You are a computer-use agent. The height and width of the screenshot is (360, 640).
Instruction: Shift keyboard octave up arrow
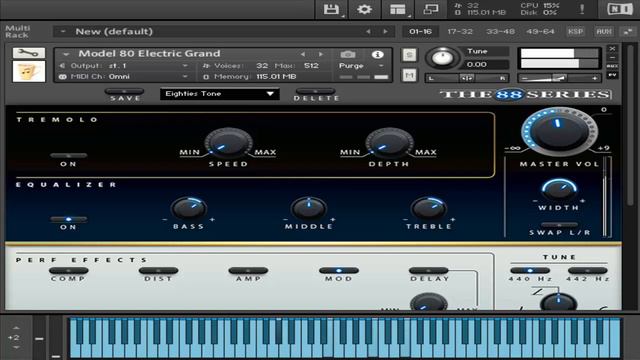pyautogui.click(x=16, y=328)
